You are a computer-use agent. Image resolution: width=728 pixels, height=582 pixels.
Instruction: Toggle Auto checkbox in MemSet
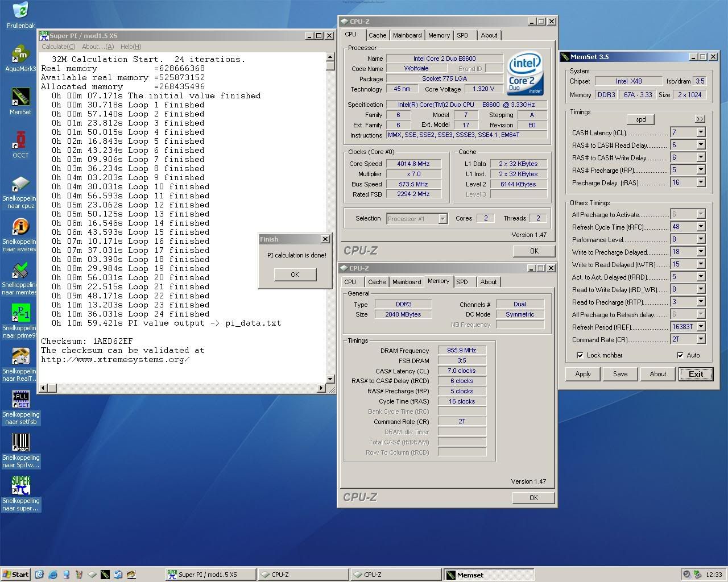680,355
